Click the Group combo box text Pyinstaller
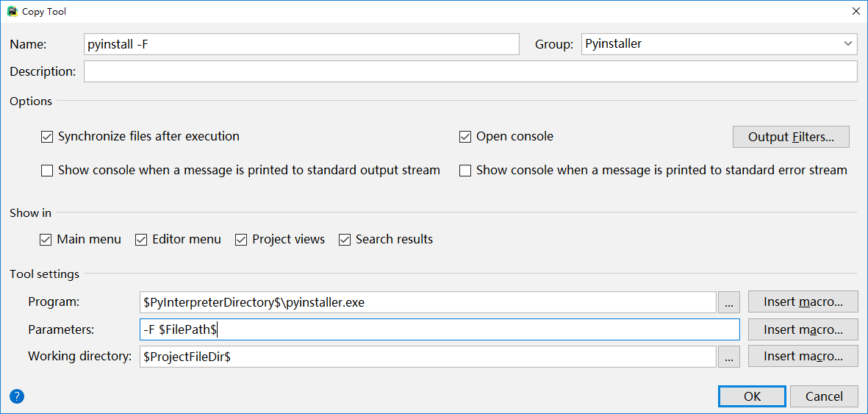The image size is (868, 414). click(614, 44)
